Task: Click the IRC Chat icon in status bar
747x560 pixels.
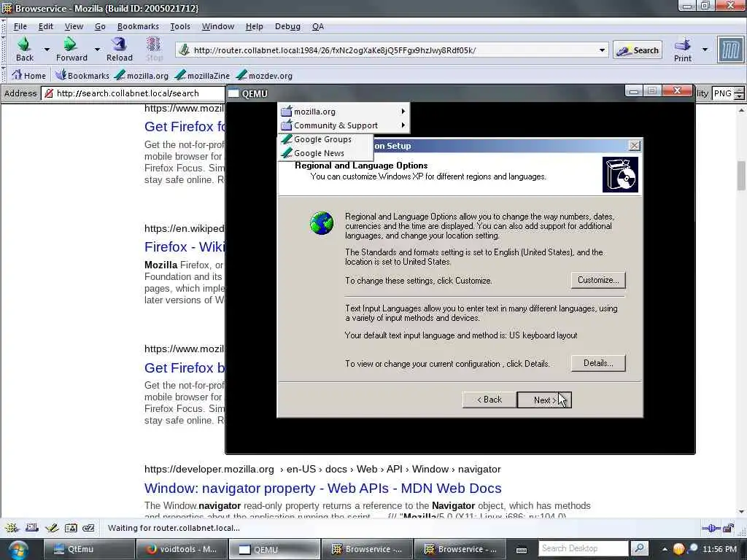Action: click(x=88, y=528)
